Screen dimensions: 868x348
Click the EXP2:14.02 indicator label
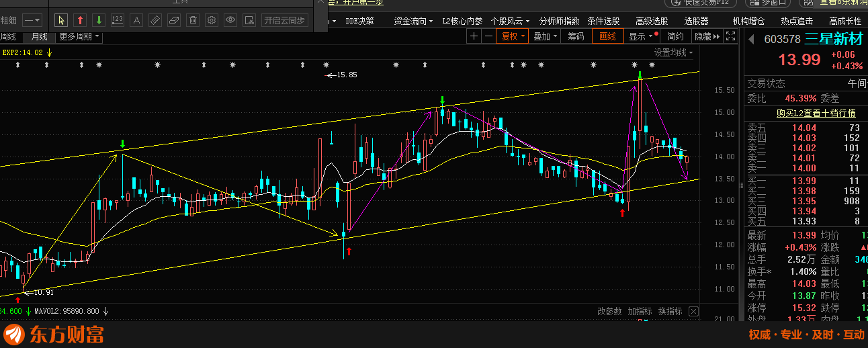pos(22,52)
